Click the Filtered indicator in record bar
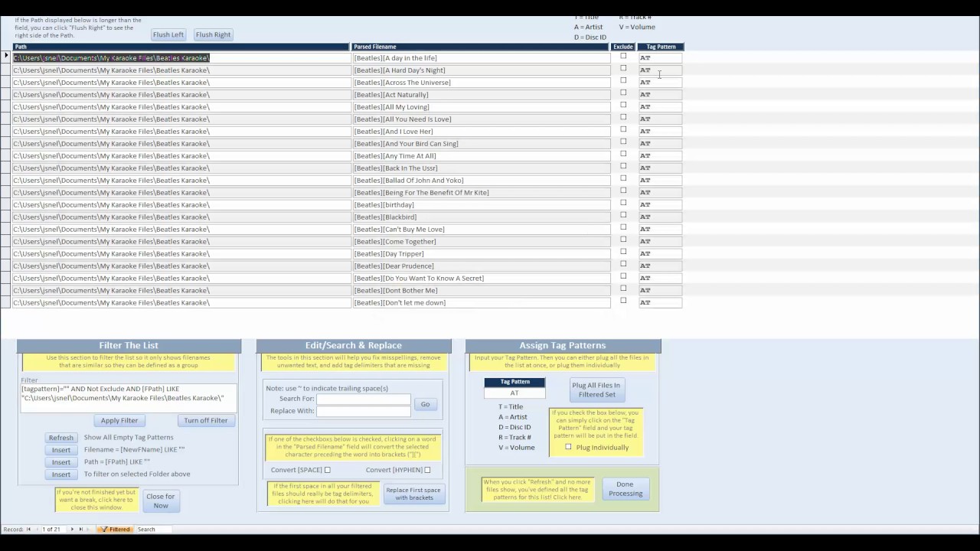This screenshot has width=980, height=551. tap(115, 529)
